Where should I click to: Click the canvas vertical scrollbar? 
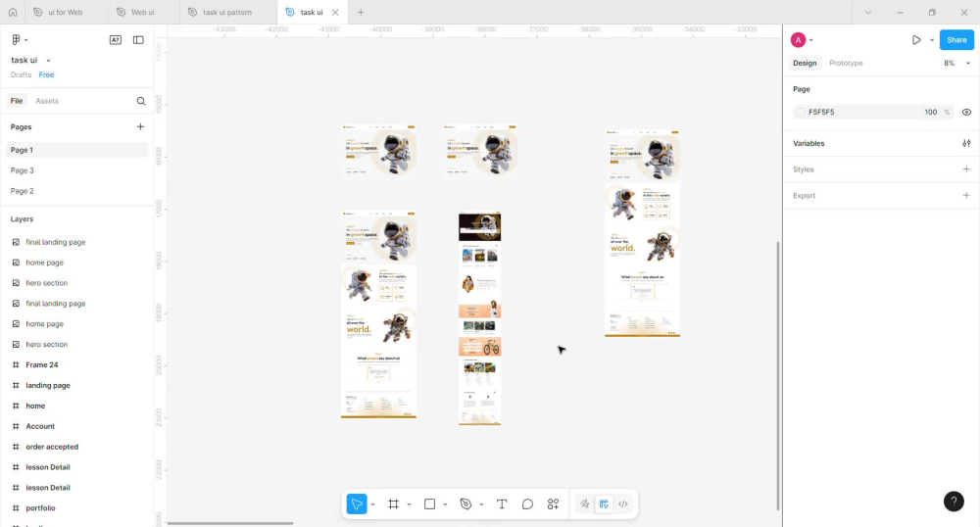[777, 374]
